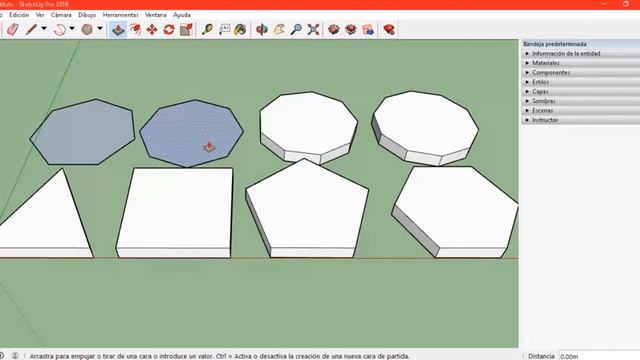Select the Orbit tool
Image resolution: width=640 pixels, height=360 pixels.
pyautogui.click(x=262, y=29)
